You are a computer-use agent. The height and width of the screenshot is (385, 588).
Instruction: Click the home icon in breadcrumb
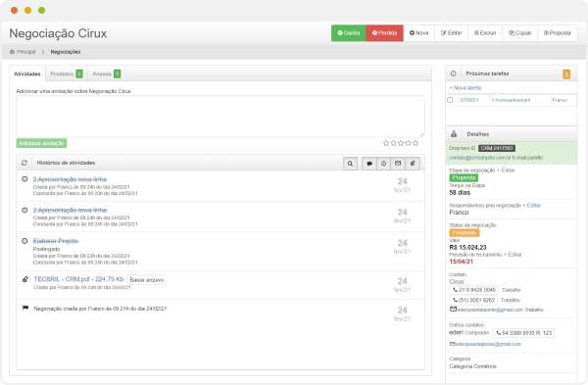click(x=12, y=51)
